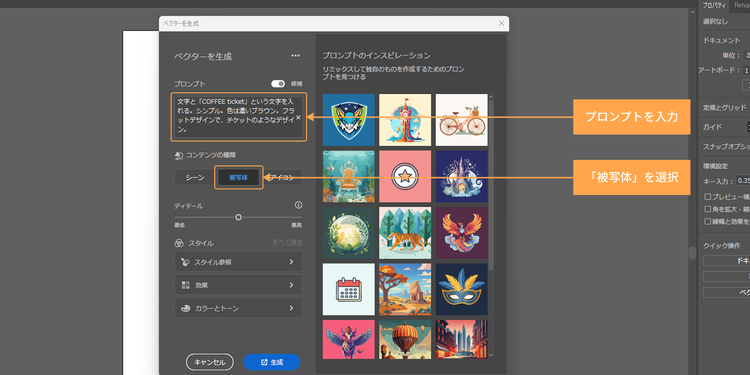Select the アイコン content type
This screenshot has width=750, height=375.
tap(282, 177)
